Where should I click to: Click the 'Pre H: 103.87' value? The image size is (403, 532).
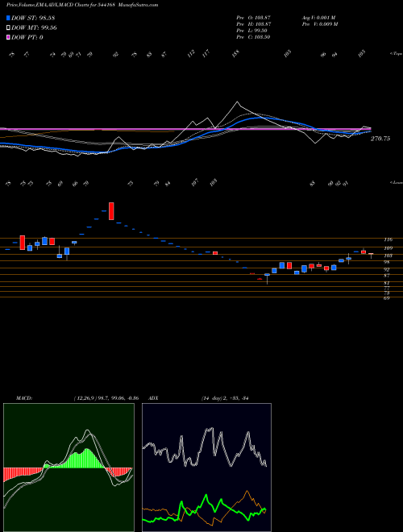pyautogui.click(x=253, y=24)
